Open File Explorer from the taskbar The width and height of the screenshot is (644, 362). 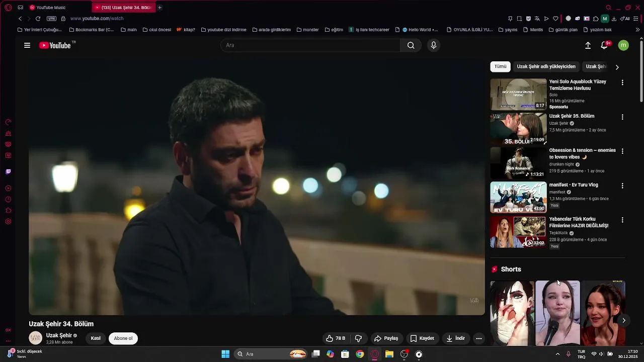pos(389,354)
